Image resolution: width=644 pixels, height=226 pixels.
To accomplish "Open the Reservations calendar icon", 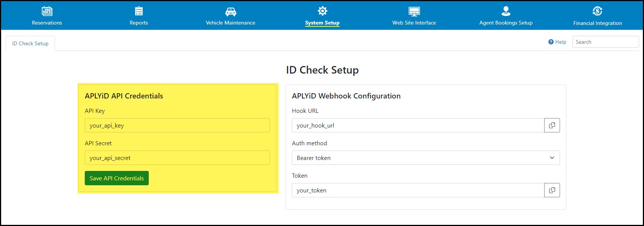I will click(x=47, y=11).
